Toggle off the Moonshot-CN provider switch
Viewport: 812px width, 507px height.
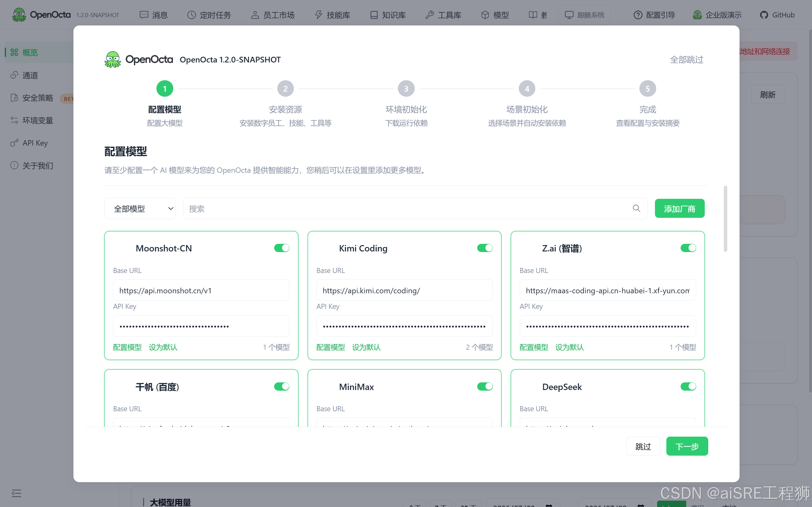tap(282, 248)
